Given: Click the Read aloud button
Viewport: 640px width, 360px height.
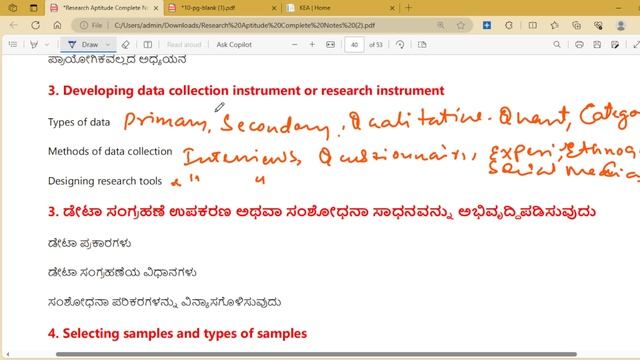Looking at the screenshot, I should tap(184, 44).
